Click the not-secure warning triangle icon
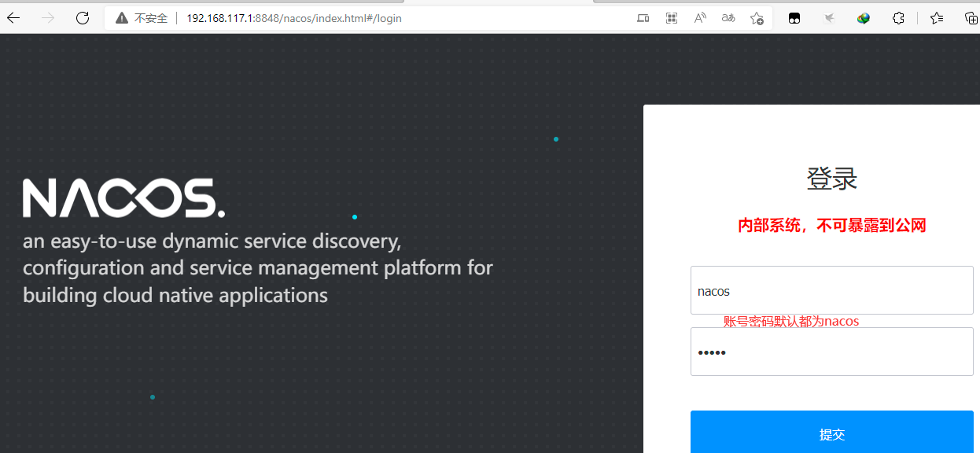The image size is (980, 453). click(x=121, y=18)
